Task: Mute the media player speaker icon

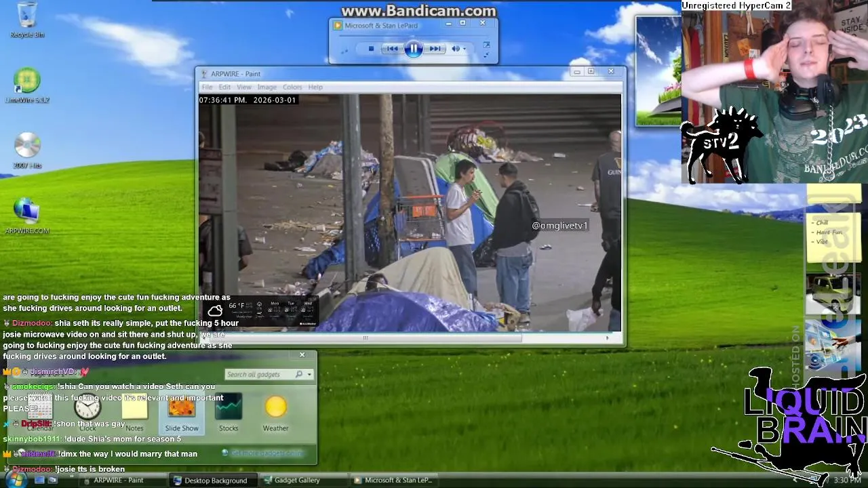Action: click(456, 49)
